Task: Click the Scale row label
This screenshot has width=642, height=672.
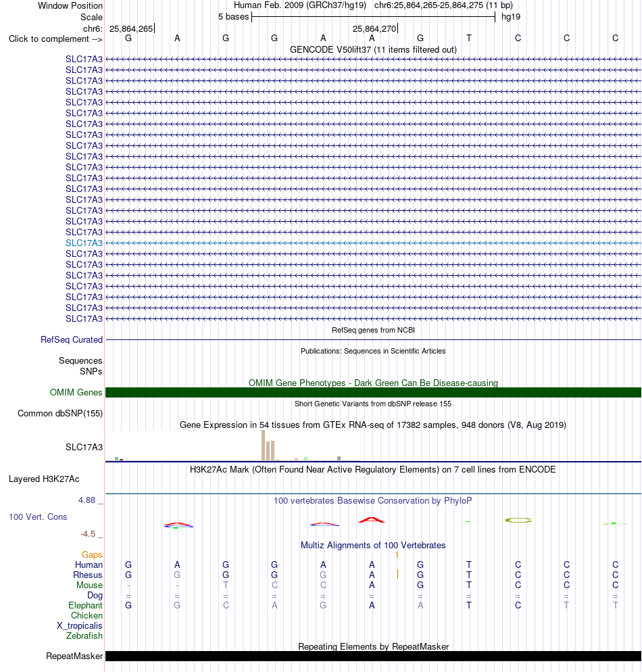Action: pyautogui.click(x=92, y=17)
